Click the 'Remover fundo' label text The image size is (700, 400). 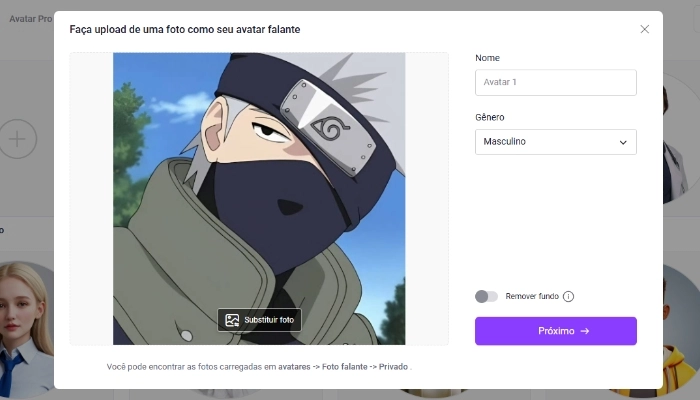(532, 296)
